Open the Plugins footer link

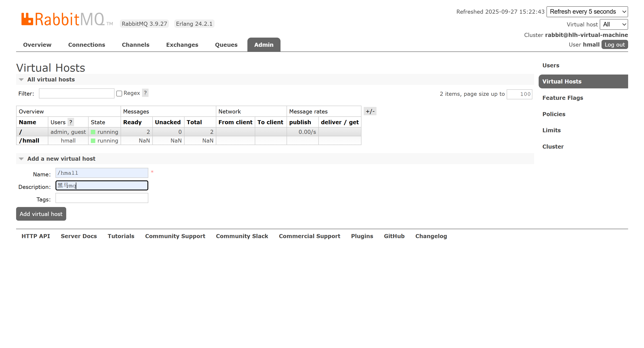[362, 236]
